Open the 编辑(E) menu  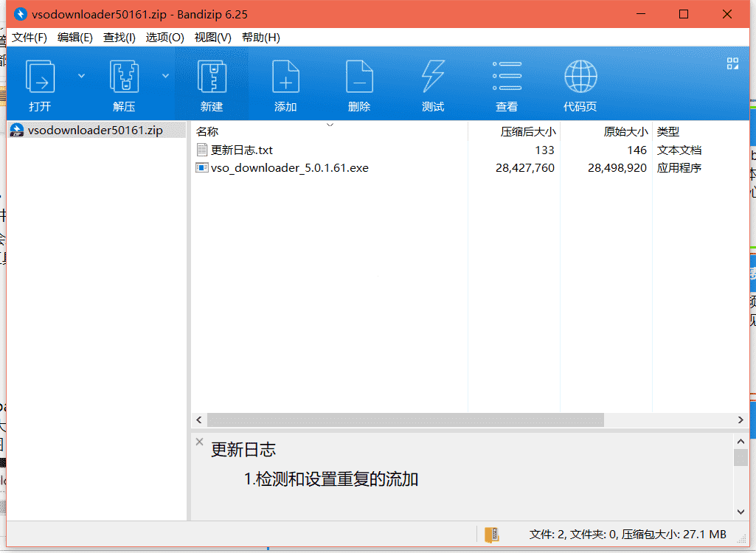[75, 38]
